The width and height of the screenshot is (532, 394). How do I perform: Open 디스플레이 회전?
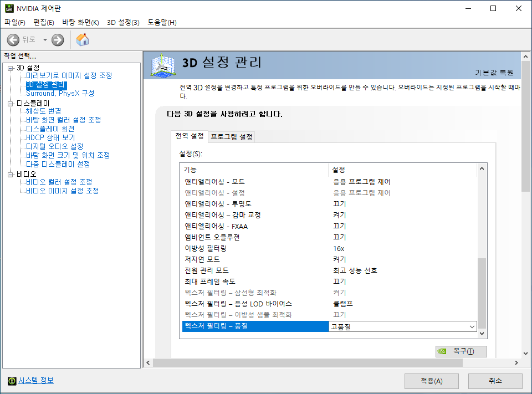50,129
